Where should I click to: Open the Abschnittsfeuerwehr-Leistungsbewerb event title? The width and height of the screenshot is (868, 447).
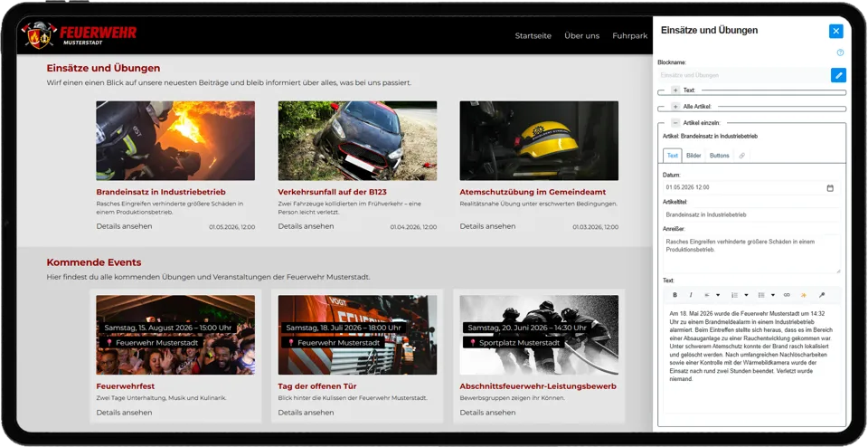tap(537, 386)
